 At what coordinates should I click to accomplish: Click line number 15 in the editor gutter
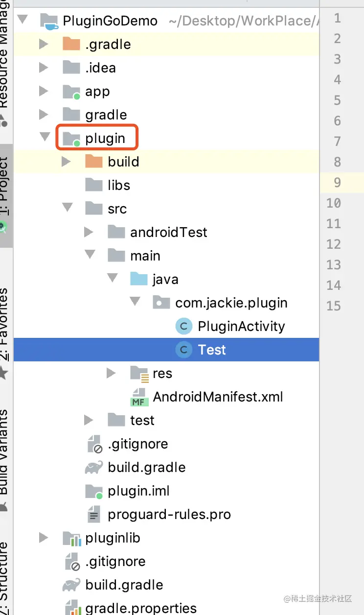click(x=334, y=306)
